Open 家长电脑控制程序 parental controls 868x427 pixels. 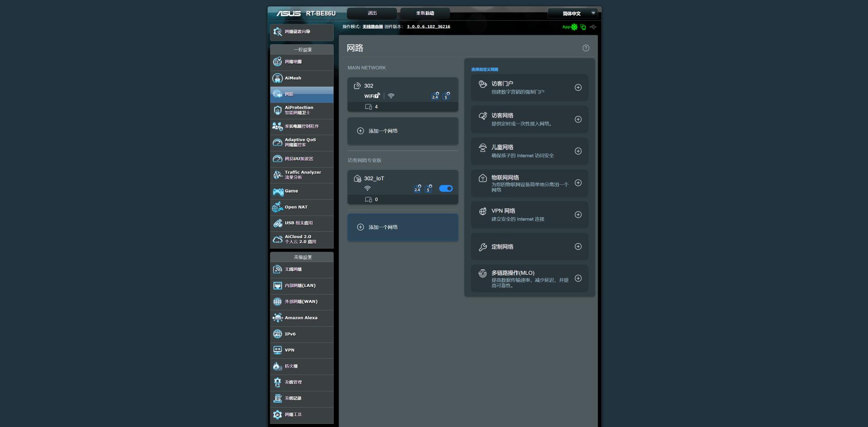pyautogui.click(x=302, y=127)
